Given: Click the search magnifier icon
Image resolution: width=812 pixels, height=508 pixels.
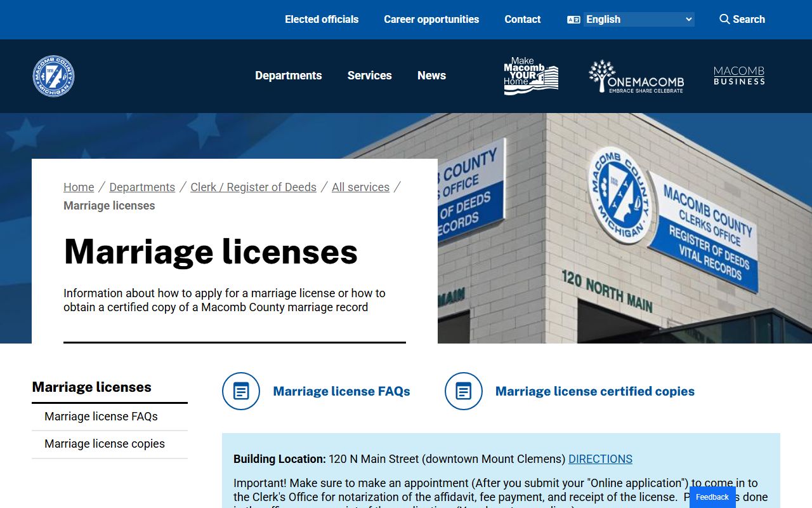Looking at the screenshot, I should tap(724, 19).
